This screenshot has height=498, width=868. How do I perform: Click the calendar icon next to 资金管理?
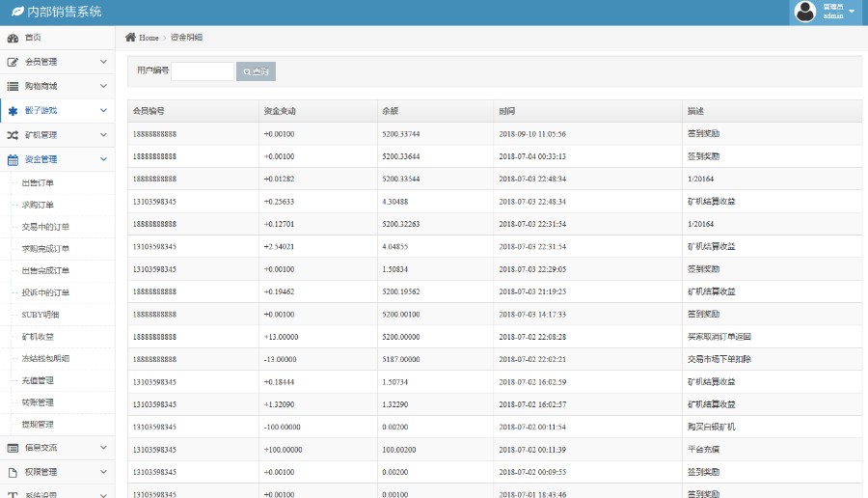click(x=13, y=160)
